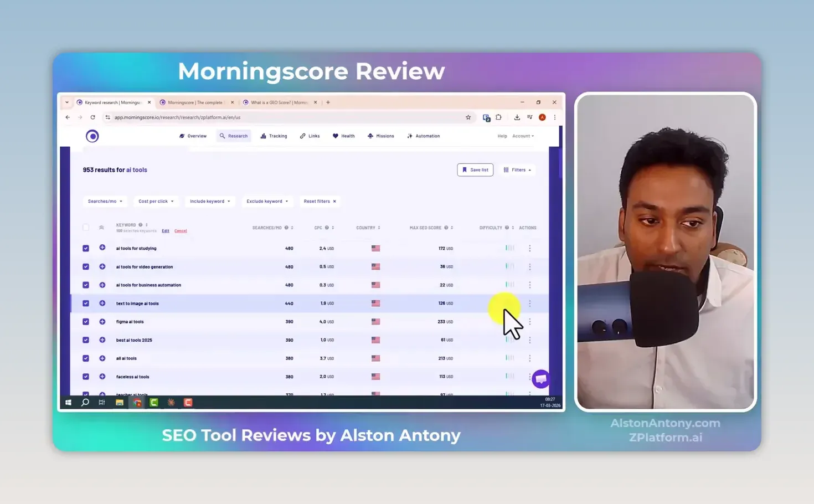This screenshot has height=504, width=814.
Task: Open the Include keyword filter
Action: (x=210, y=201)
